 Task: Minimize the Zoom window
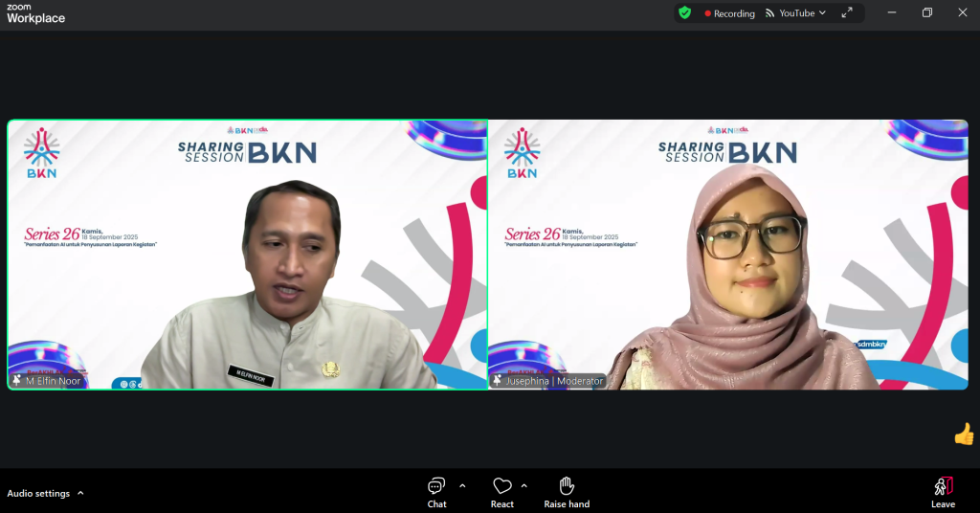click(x=892, y=13)
